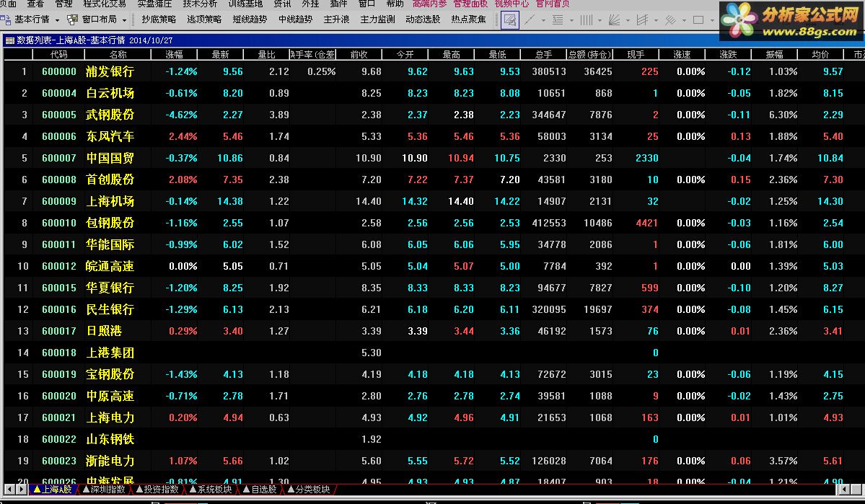
Task: Toggle the drawing tools edit icon
Action: (x=510, y=20)
